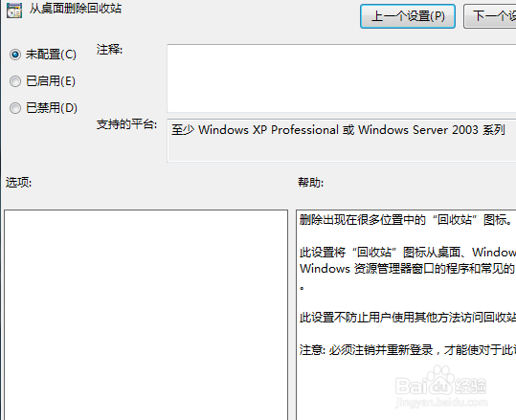Click the title text 从桌面删除回收站
516x420 pixels.
click(76, 9)
